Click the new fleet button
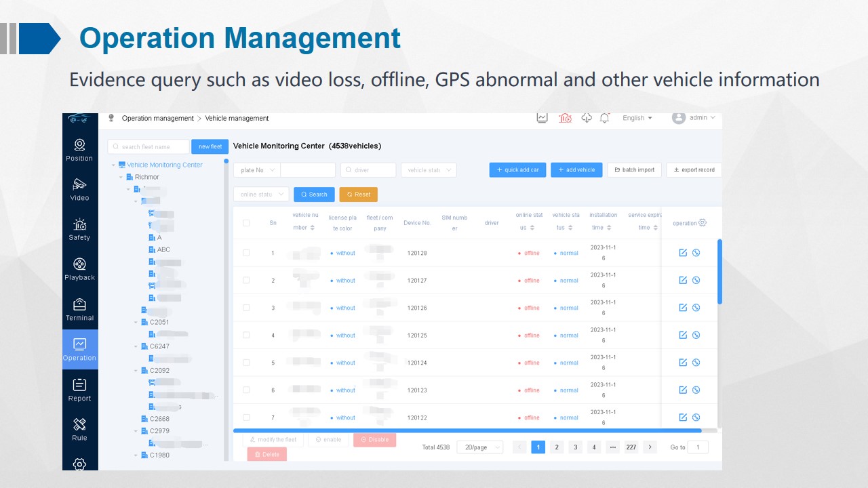 coord(210,146)
